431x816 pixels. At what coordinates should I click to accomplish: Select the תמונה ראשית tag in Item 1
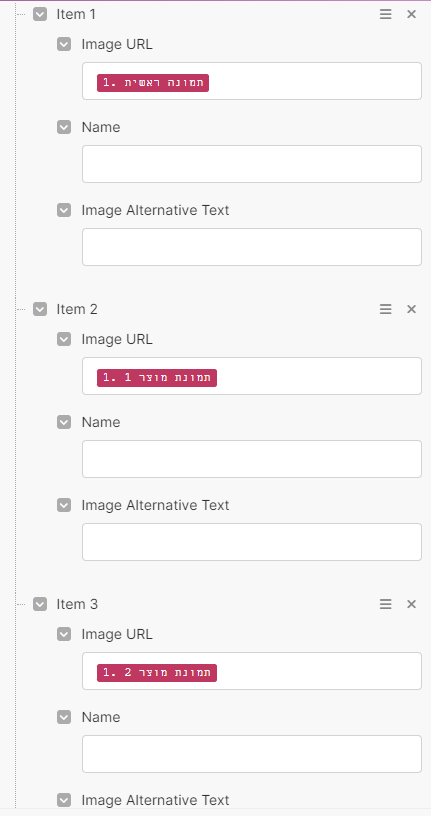pyautogui.click(x=153, y=83)
